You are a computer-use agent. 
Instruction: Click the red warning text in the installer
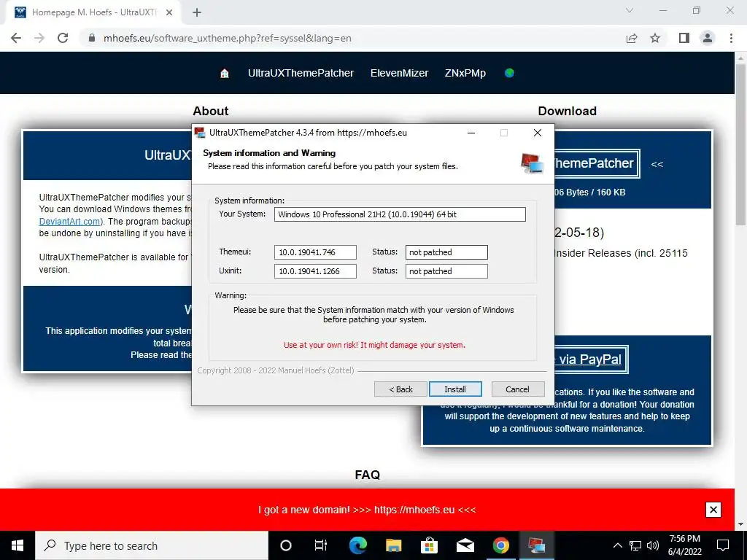[374, 345]
